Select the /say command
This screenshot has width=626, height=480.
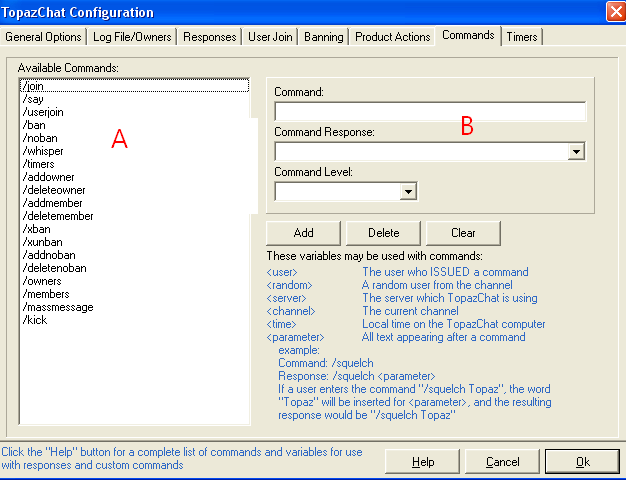coord(134,99)
